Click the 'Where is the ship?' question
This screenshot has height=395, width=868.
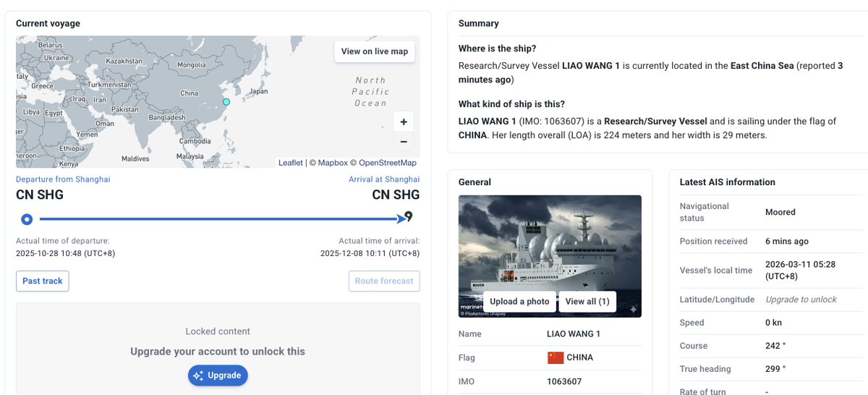click(x=498, y=48)
